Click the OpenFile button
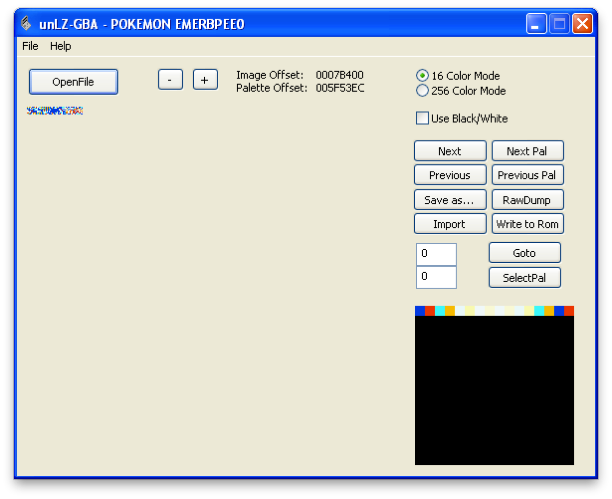The image size is (612, 499). pos(73,82)
